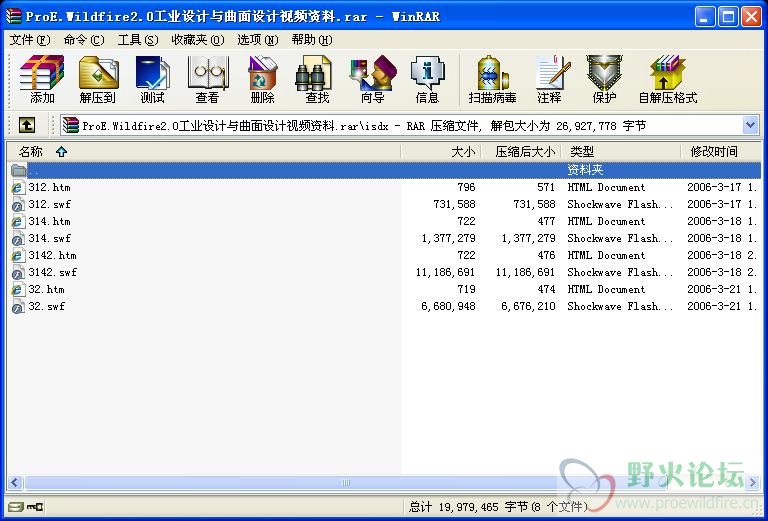The image size is (768, 521).
Task: Open the File (文件) menu
Action: coord(30,40)
